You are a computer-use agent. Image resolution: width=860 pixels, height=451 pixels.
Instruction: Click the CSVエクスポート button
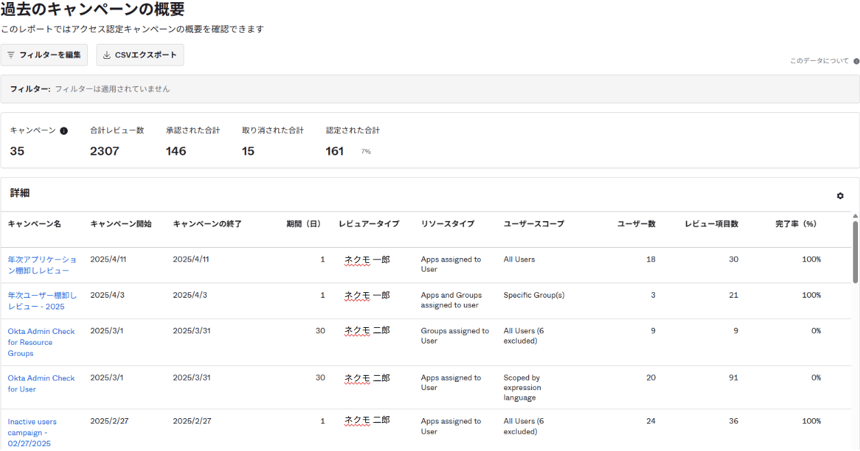click(140, 55)
